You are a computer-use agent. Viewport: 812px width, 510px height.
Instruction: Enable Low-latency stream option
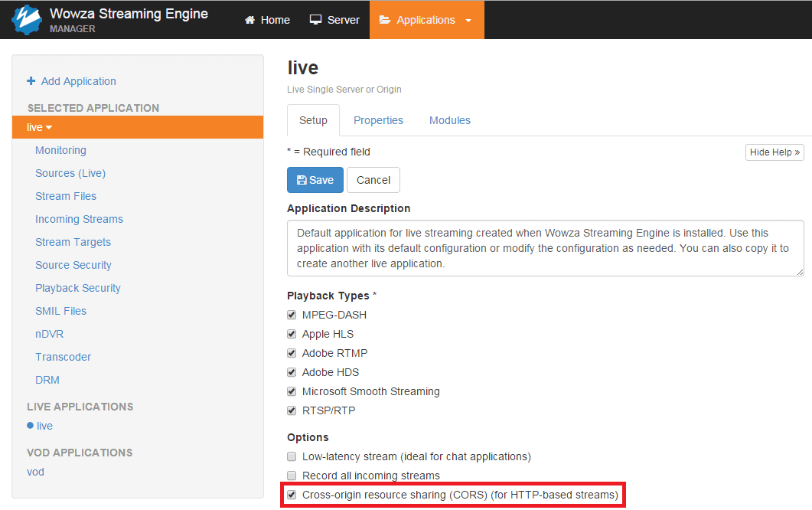click(x=292, y=456)
